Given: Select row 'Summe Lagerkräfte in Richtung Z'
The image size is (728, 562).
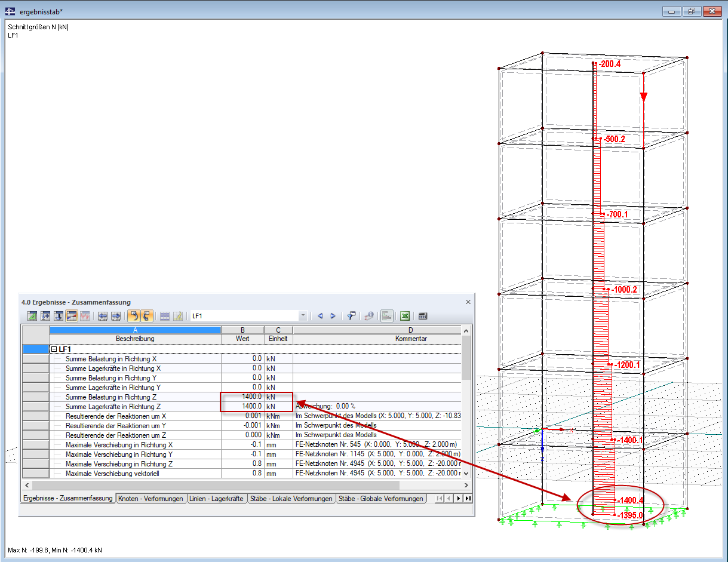Looking at the screenshot, I should click(241, 407).
